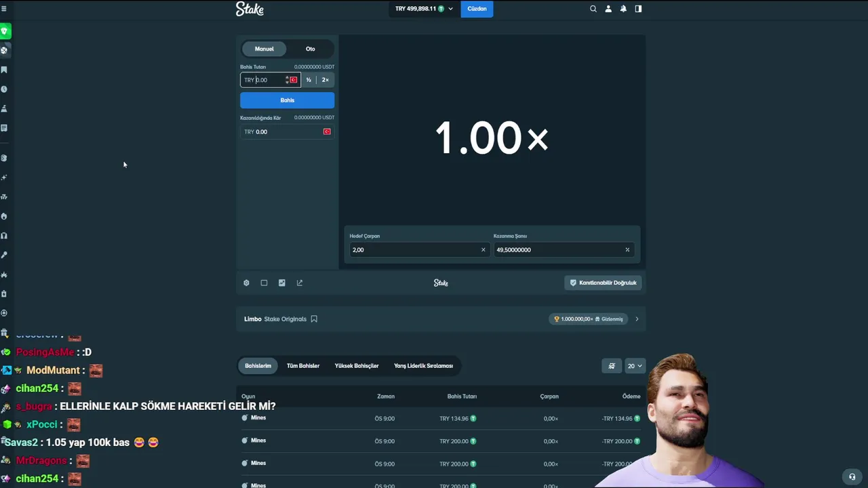Open recent games clock icon in the sidebar
The height and width of the screenshot is (488, 868).
pyautogui.click(x=4, y=89)
